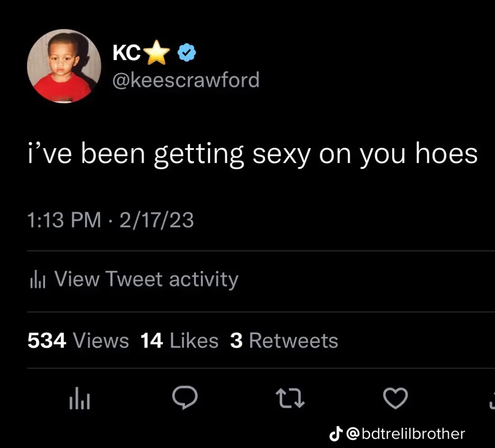Open the 534 Views count

point(78,340)
